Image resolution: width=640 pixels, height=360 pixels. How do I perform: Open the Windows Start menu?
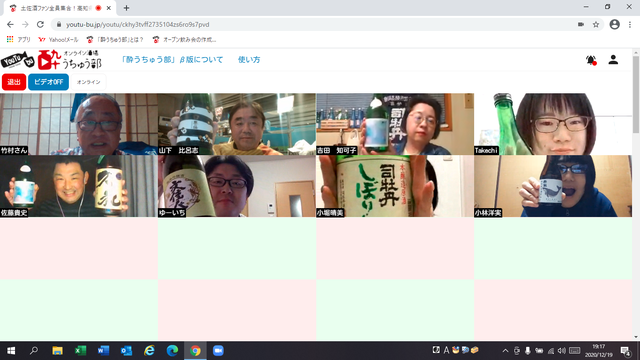coord(11,351)
